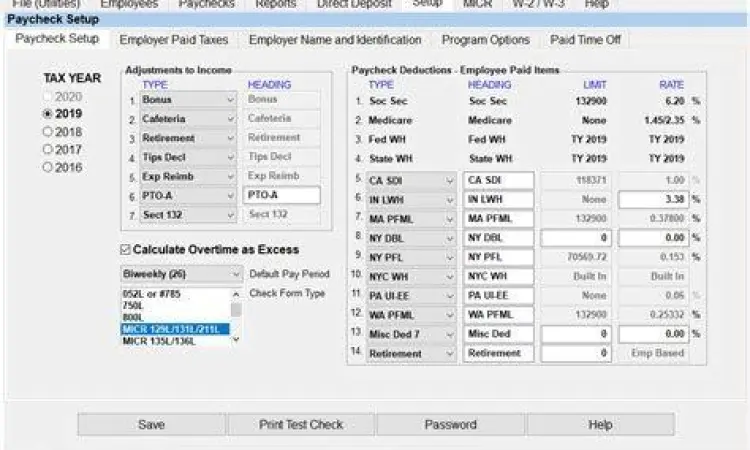Open the Sect 132 type dropdown
750x450 pixels.
tap(188, 215)
